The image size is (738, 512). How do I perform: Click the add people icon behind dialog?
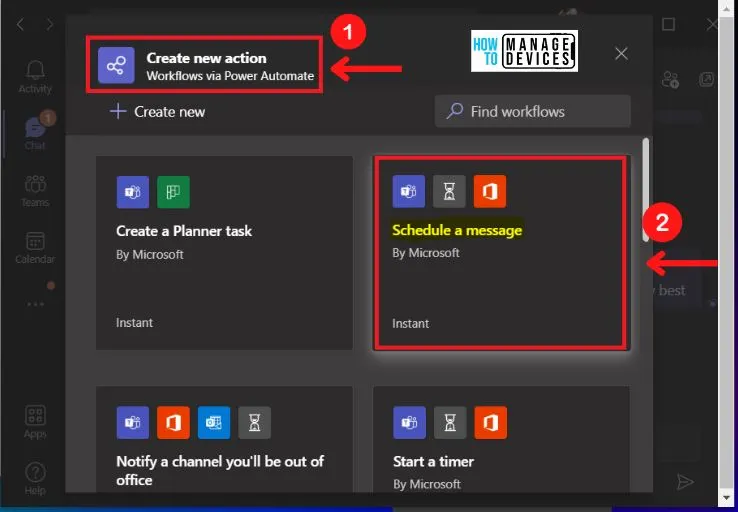(670, 80)
